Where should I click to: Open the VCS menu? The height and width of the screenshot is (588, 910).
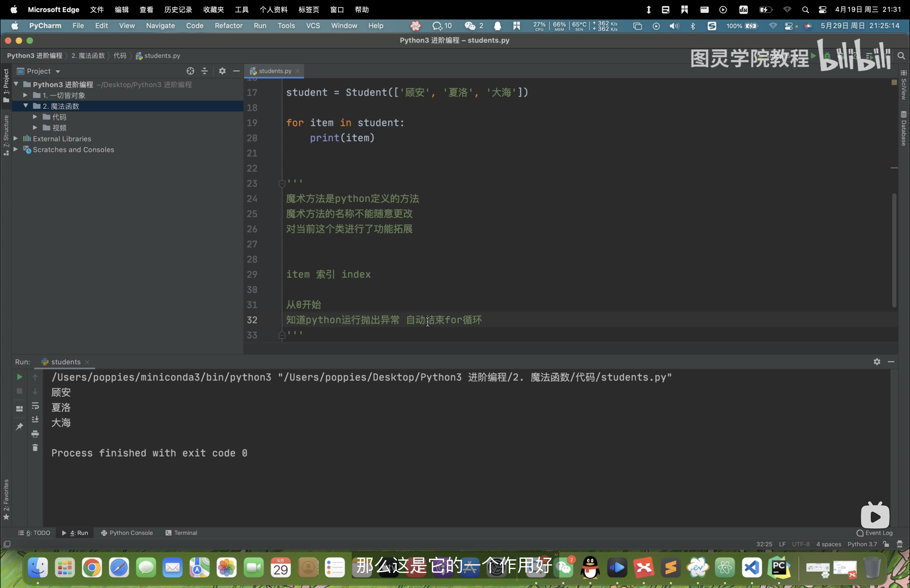point(313,26)
